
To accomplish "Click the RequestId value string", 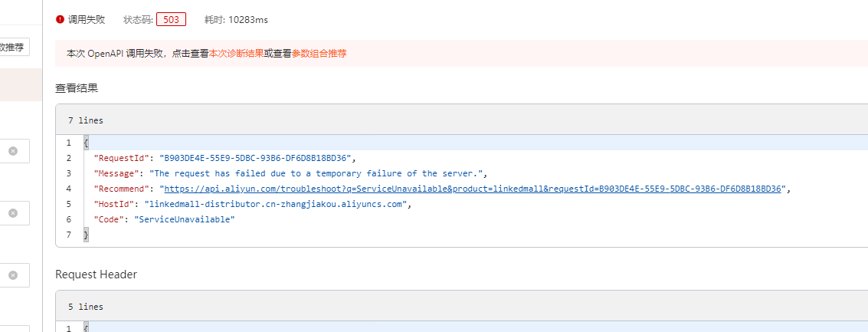I will coord(254,158).
